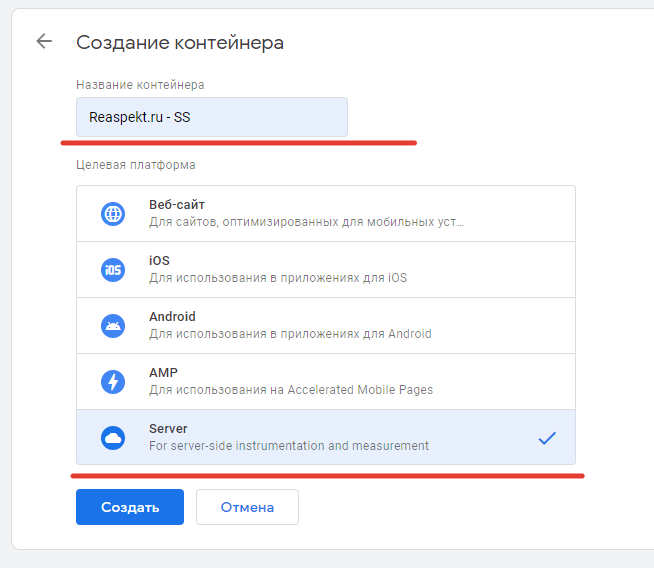
Task: Pick the Android platform title
Action: (172, 317)
